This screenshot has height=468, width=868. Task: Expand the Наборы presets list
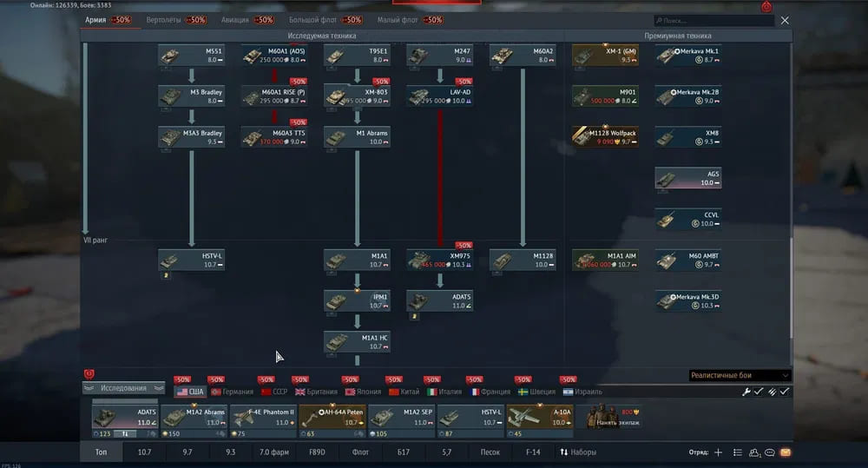point(578,452)
